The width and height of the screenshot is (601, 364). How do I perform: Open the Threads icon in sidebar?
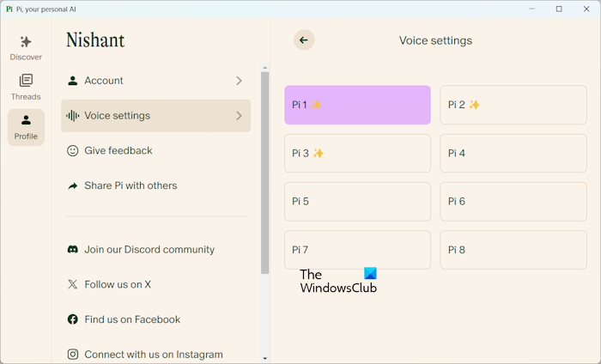(26, 81)
